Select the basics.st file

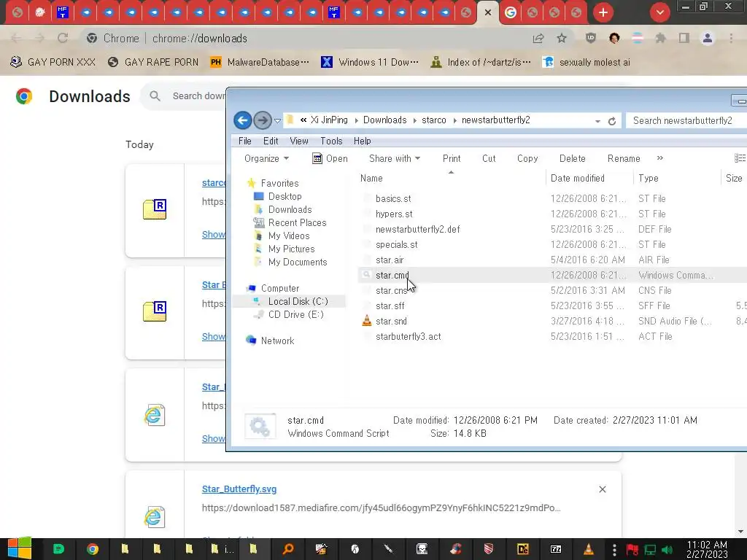click(x=393, y=198)
